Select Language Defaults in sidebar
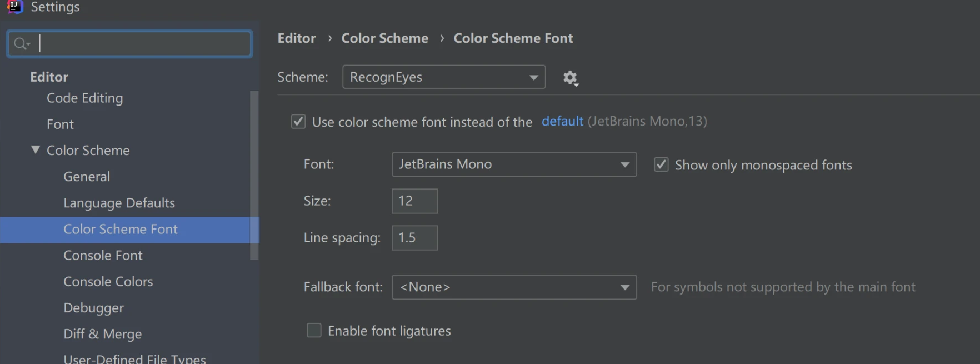Screen dimensions: 980x364 [x=119, y=203]
